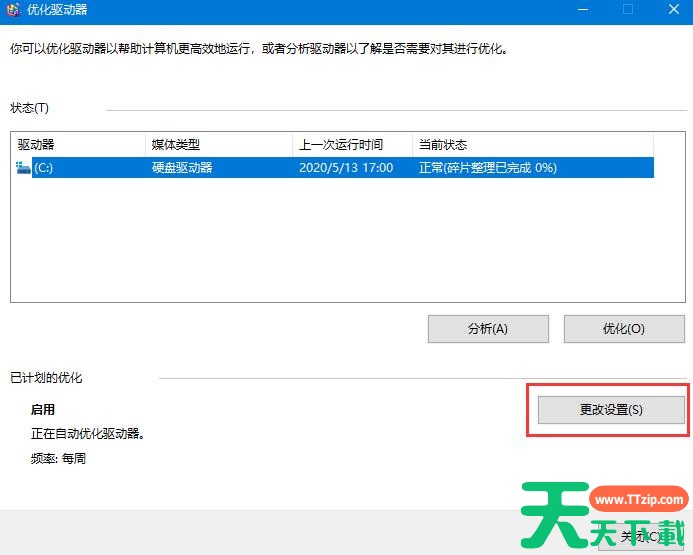693x555 pixels.
Task: Click the C: drive icon in list
Action: [x=24, y=168]
